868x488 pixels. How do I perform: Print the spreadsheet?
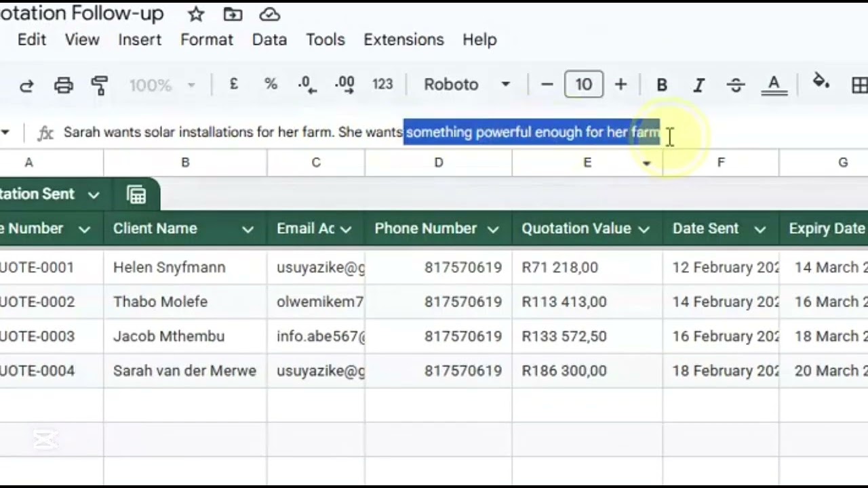[x=64, y=85]
